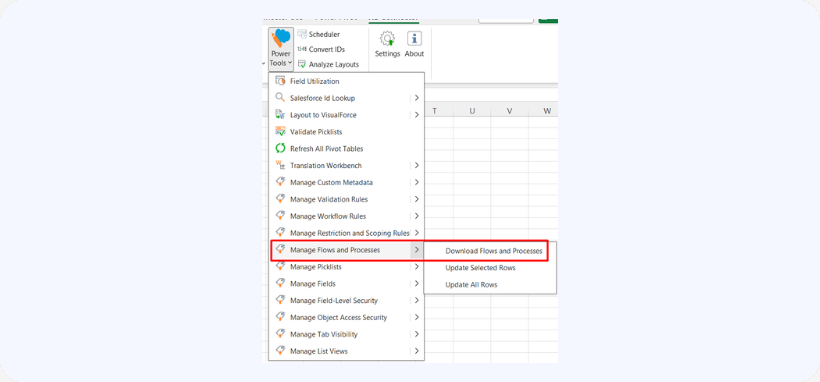Viewport: 820px width, 382px height.
Task: Open Manage Flows and Processes menu entry
Action: pos(346,250)
